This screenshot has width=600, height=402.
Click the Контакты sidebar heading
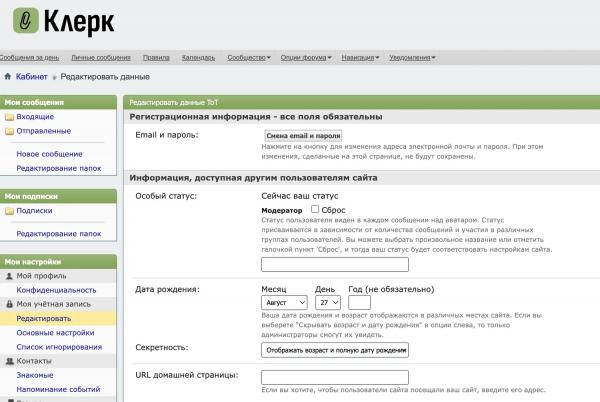34,361
